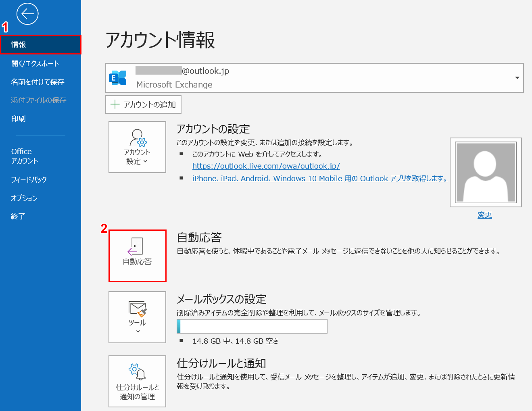Click the アカウントの設定 heading
The image size is (532, 411).
coord(213,129)
